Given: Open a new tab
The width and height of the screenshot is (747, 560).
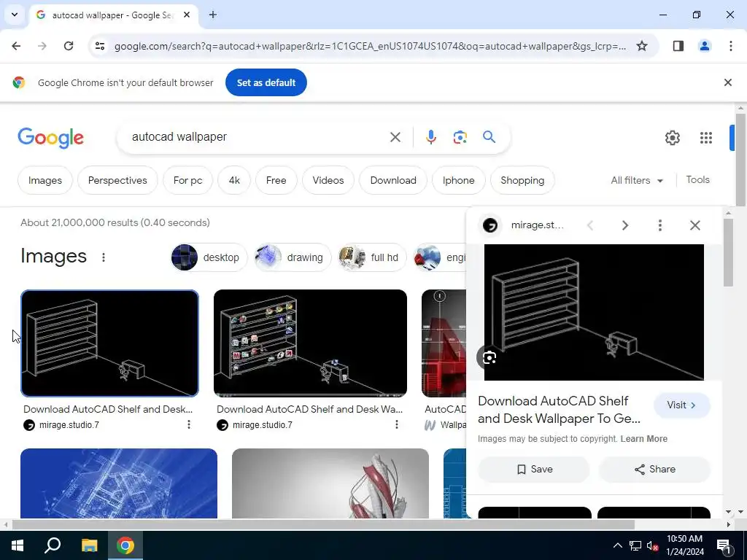Looking at the screenshot, I should (213, 15).
